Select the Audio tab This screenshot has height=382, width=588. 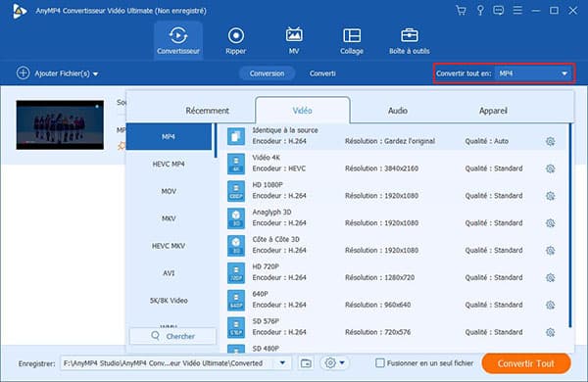click(398, 111)
